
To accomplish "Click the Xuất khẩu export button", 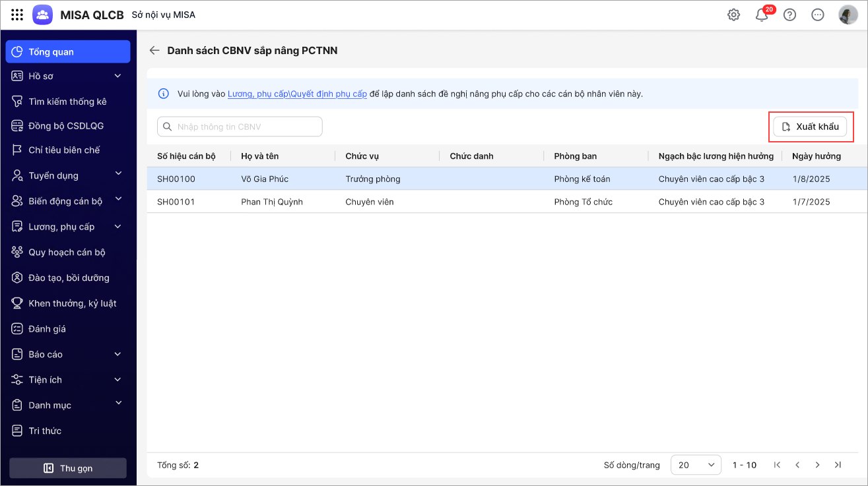I will tap(811, 127).
